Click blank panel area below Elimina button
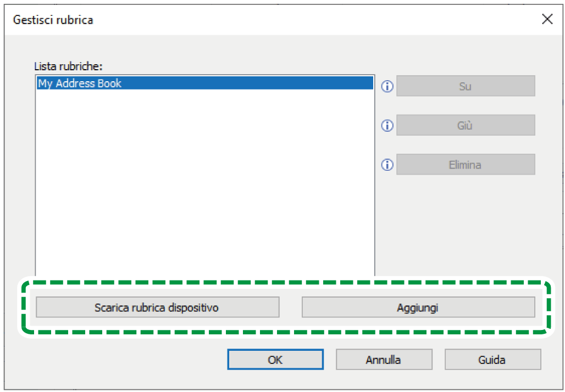This screenshot has height=392, width=565. tap(465, 223)
